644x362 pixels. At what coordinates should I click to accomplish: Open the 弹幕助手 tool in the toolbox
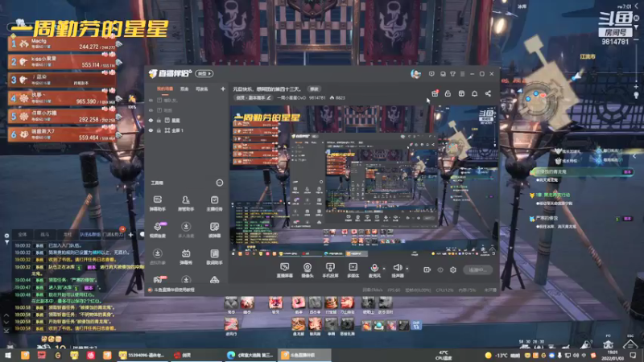click(157, 204)
